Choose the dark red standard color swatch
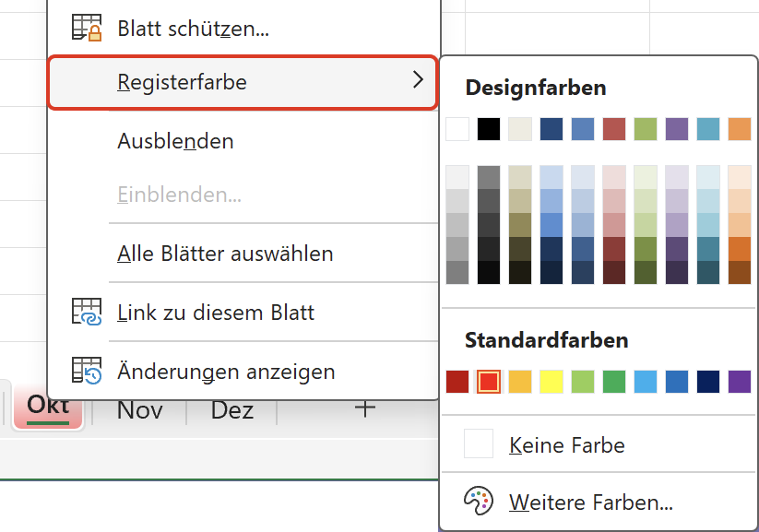Screen dimensions: 759x532 point(457,382)
